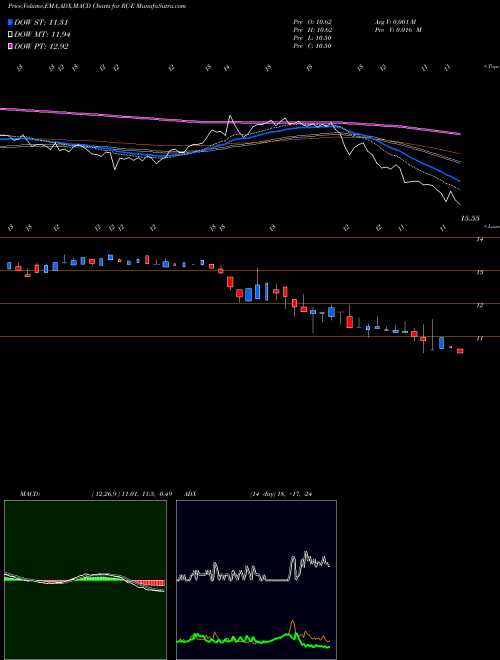Click the 'MACD:' panel heading

(30, 494)
